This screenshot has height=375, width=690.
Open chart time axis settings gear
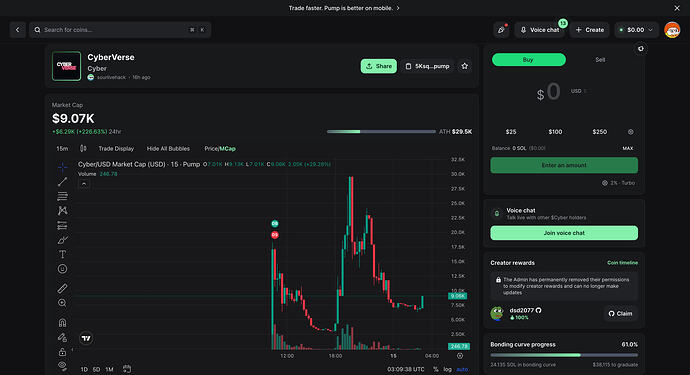460,356
